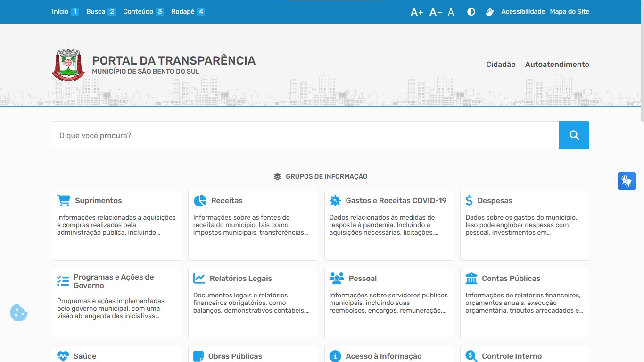Click the magnifying glass search button
The height and width of the screenshot is (362, 644).
574,135
